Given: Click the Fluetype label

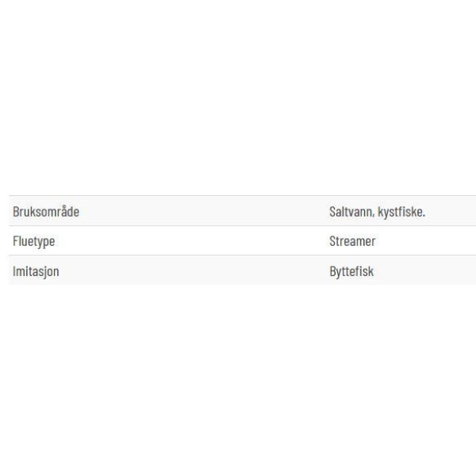Looking at the screenshot, I should coord(33,242).
